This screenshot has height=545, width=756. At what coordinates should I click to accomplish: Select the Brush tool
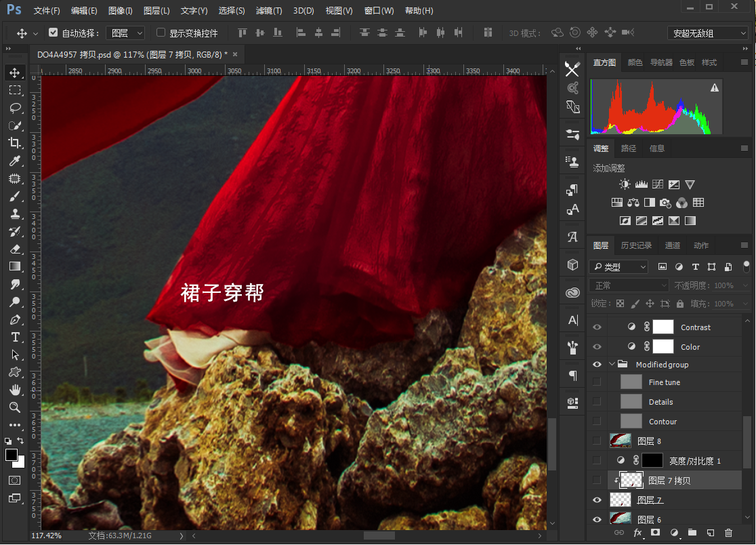coord(14,197)
